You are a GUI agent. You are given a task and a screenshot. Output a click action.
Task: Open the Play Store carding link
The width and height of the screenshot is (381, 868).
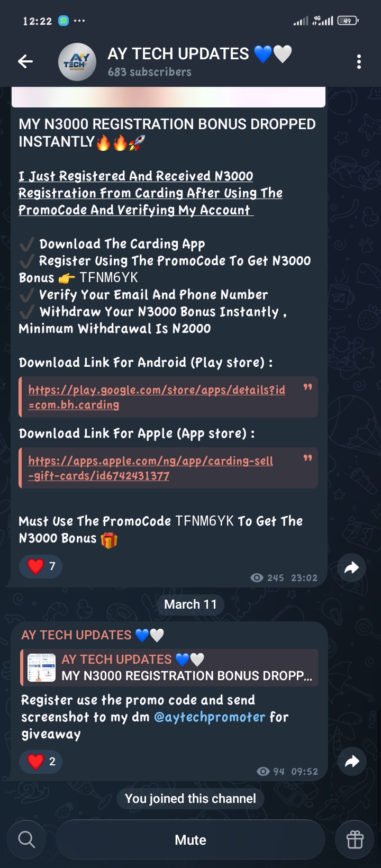coord(157,397)
